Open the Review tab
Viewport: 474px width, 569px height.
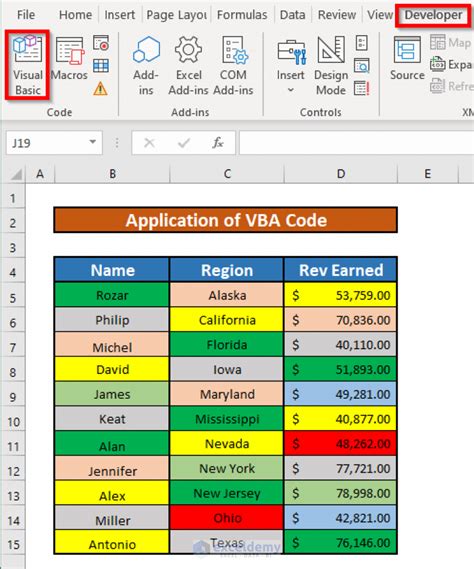337,15
